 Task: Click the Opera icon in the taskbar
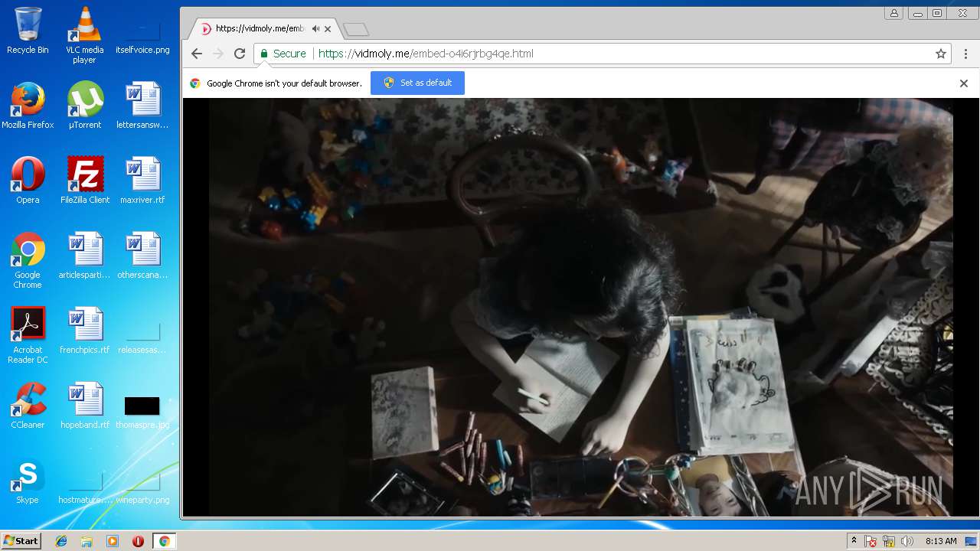point(138,541)
